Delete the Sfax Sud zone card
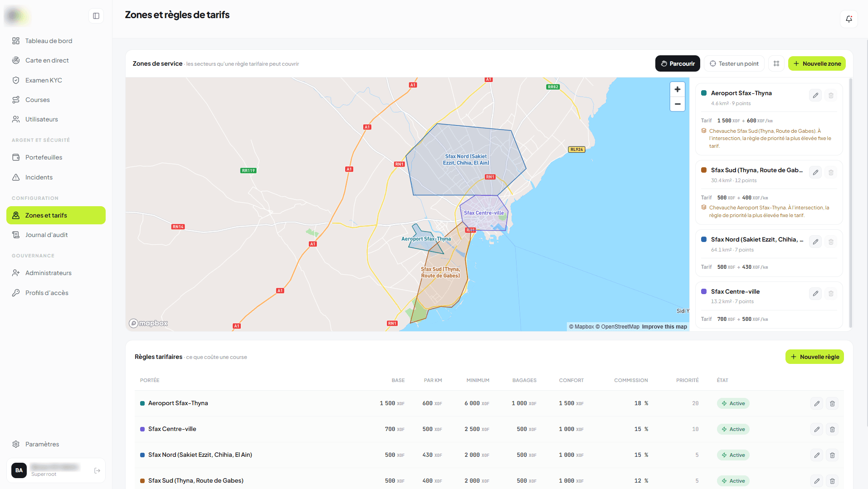868x489 pixels. 831,172
